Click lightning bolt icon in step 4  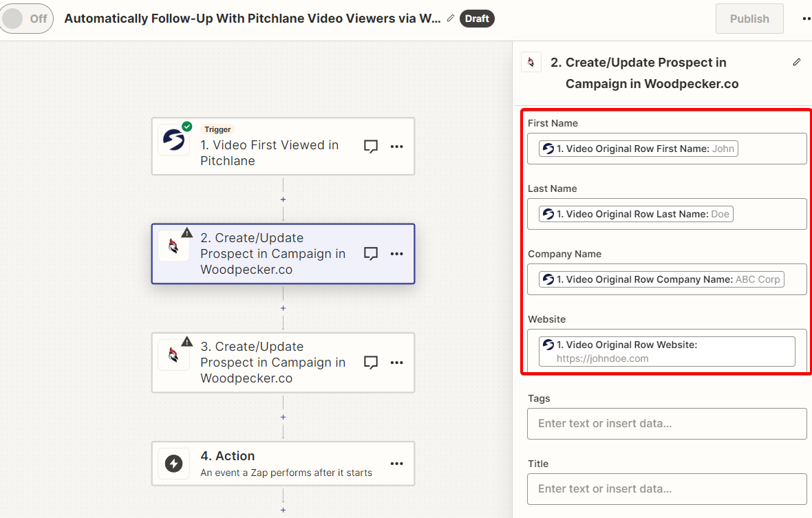click(173, 464)
